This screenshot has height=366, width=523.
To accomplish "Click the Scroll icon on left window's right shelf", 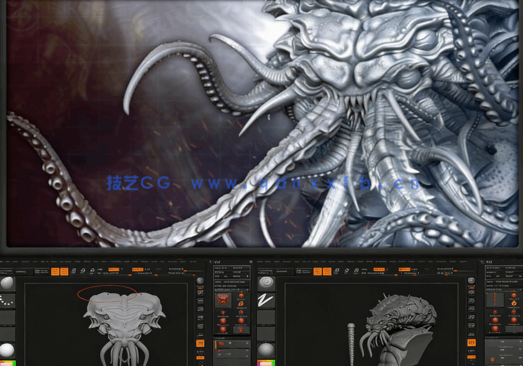I will pyautogui.click(x=200, y=293).
